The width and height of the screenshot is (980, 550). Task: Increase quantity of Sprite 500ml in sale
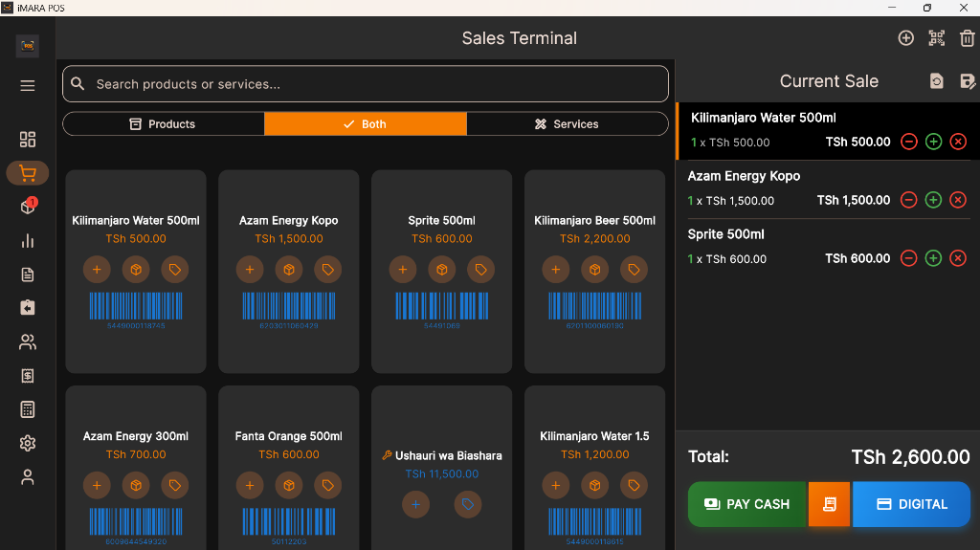933,258
